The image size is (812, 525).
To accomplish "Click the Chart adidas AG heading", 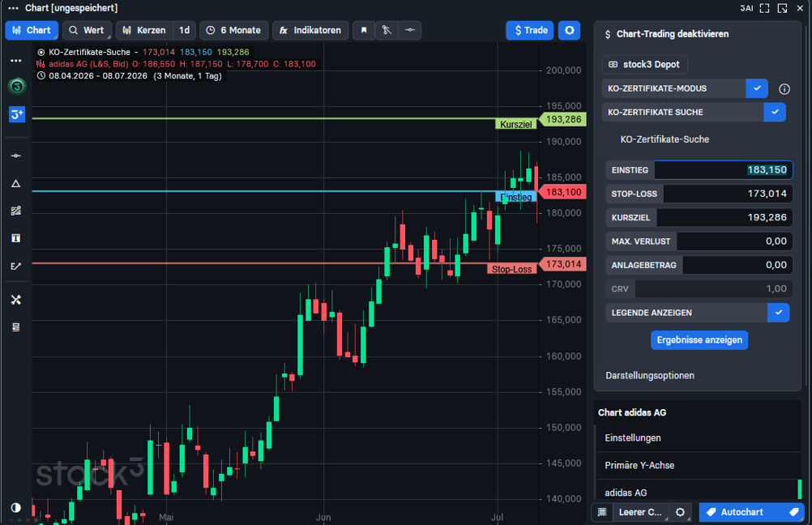I will [632, 412].
